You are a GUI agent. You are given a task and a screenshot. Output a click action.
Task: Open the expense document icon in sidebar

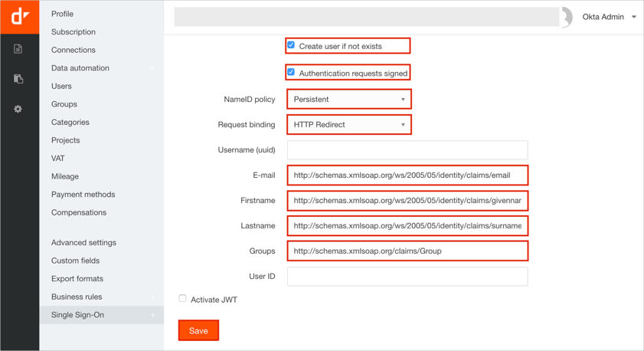(18, 49)
